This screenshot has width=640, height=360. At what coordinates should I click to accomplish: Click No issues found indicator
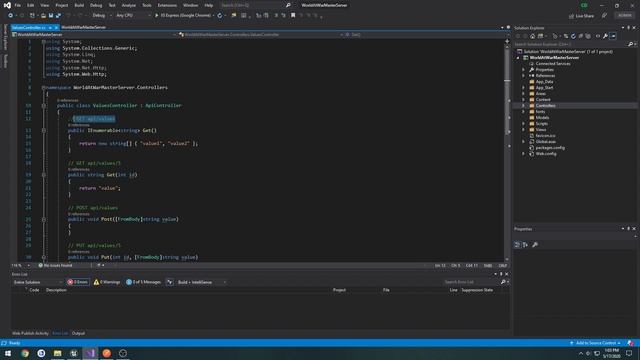click(x=55, y=265)
